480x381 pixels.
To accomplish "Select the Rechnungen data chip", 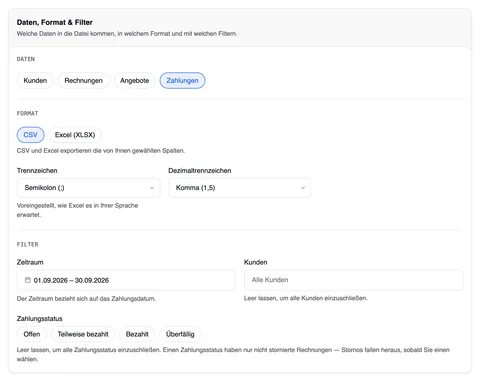I will 83,81.
